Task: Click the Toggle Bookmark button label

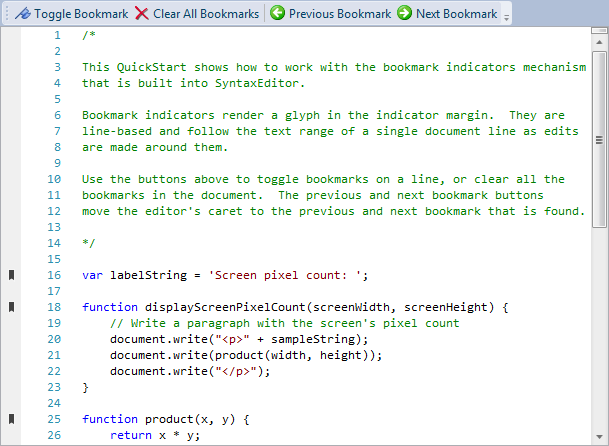Action: pos(81,14)
